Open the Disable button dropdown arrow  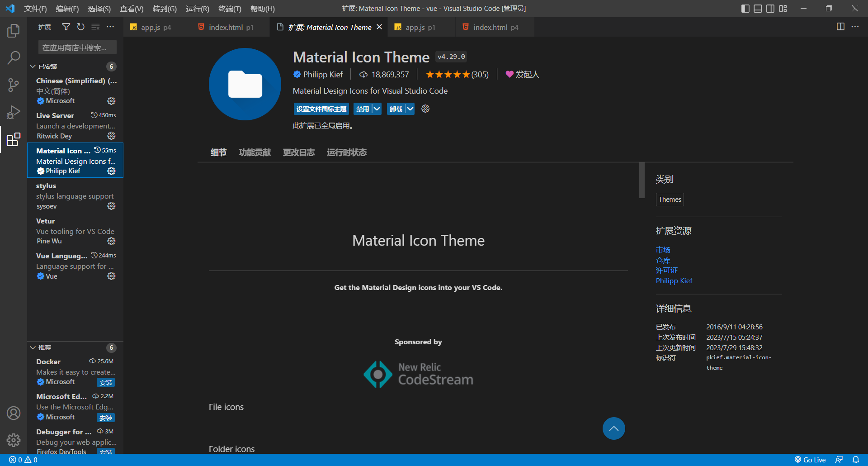point(377,109)
